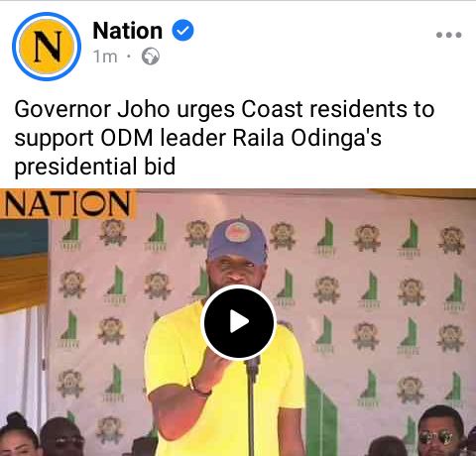Click the blue verified badge beside Nation
This screenshot has height=456, width=476.
(x=182, y=31)
